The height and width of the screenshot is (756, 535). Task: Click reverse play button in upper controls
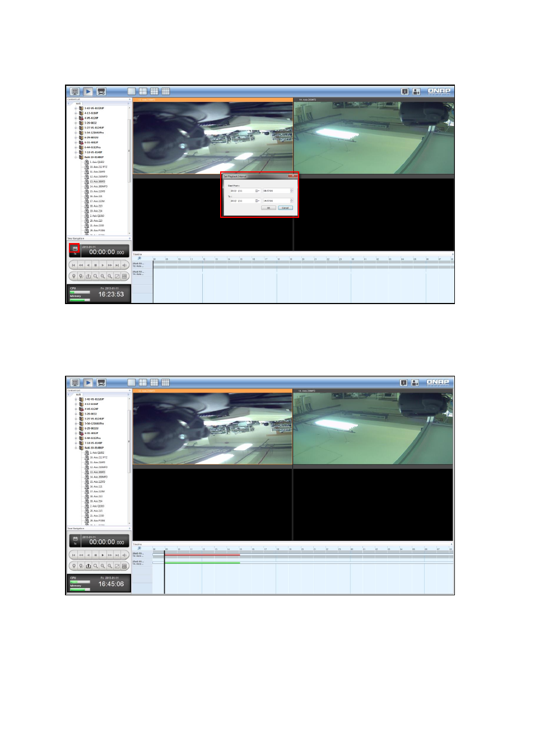coord(88,265)
